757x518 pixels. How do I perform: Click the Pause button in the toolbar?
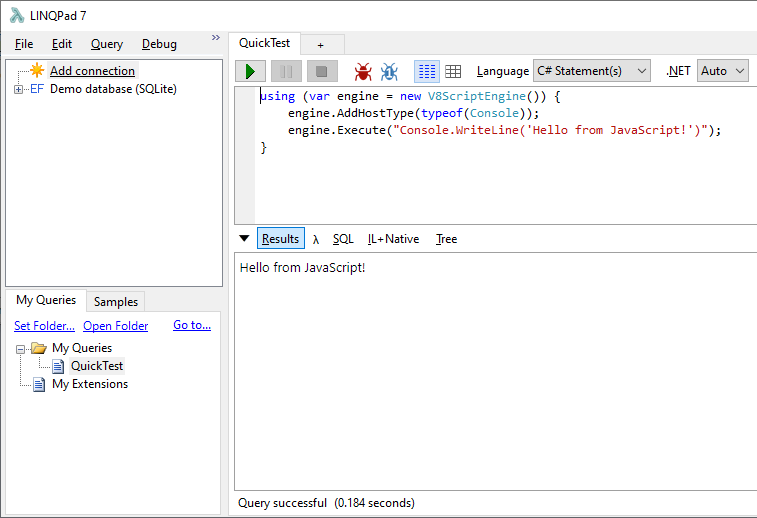[286, 71]
